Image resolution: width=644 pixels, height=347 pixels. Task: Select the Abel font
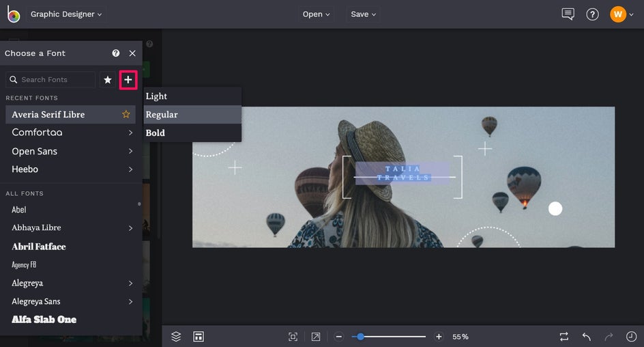(19, 210)
